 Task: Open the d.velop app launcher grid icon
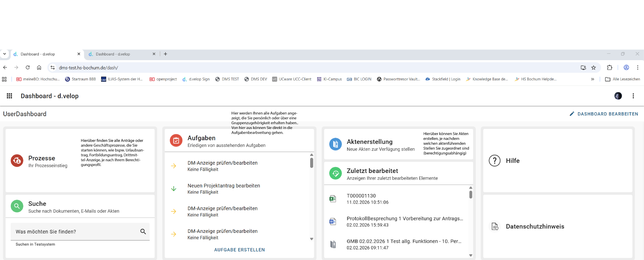point(9,96)
